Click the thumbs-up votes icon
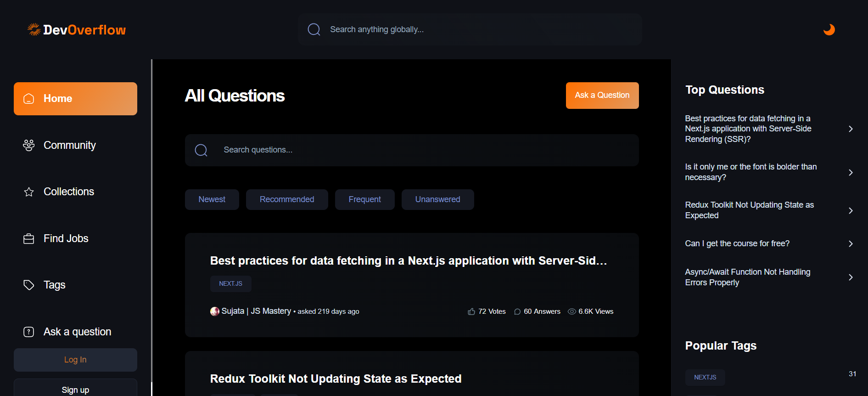The height and width of the screenshot is (396, 868). tap(471, 311)
